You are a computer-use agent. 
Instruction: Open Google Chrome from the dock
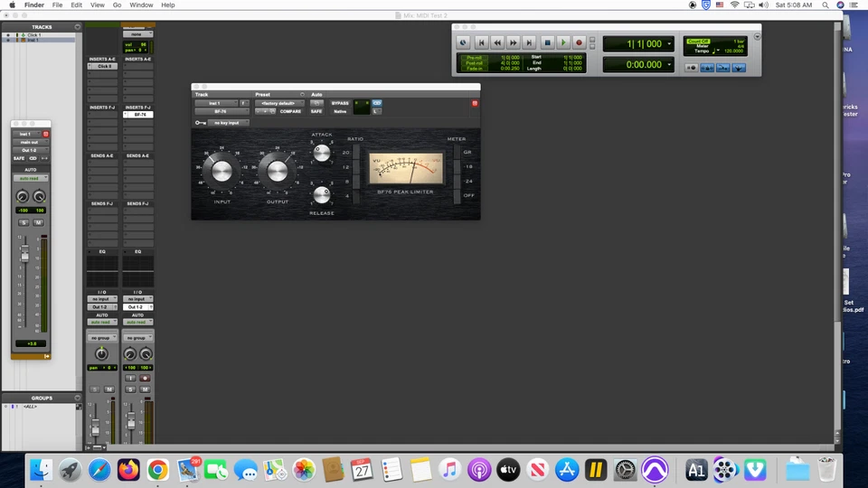[157, 470]
